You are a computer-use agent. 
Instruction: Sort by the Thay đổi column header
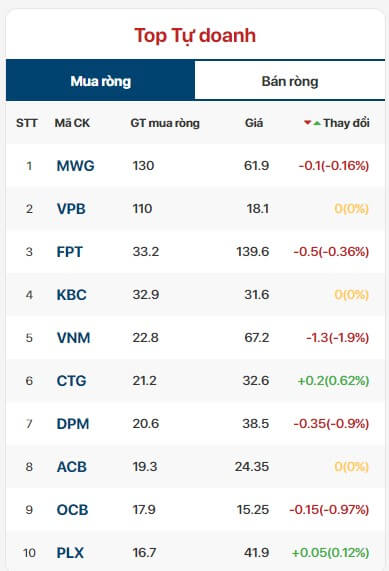pos(346,123)
